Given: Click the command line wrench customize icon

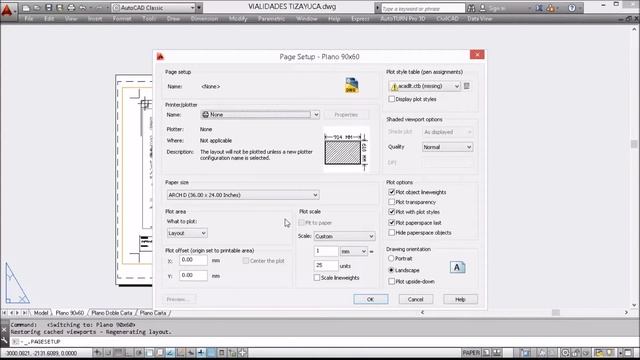Looking at the screenshot, I should point(4,340).
